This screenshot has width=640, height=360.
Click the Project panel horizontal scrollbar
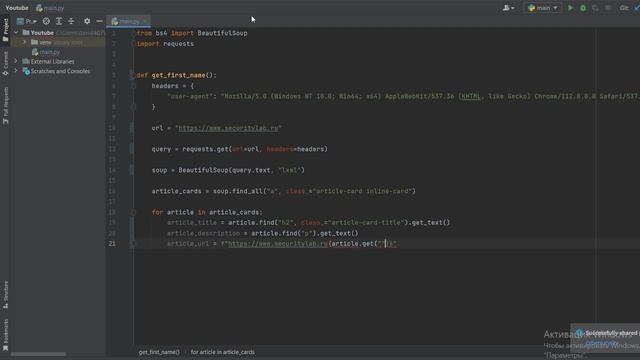39,354
